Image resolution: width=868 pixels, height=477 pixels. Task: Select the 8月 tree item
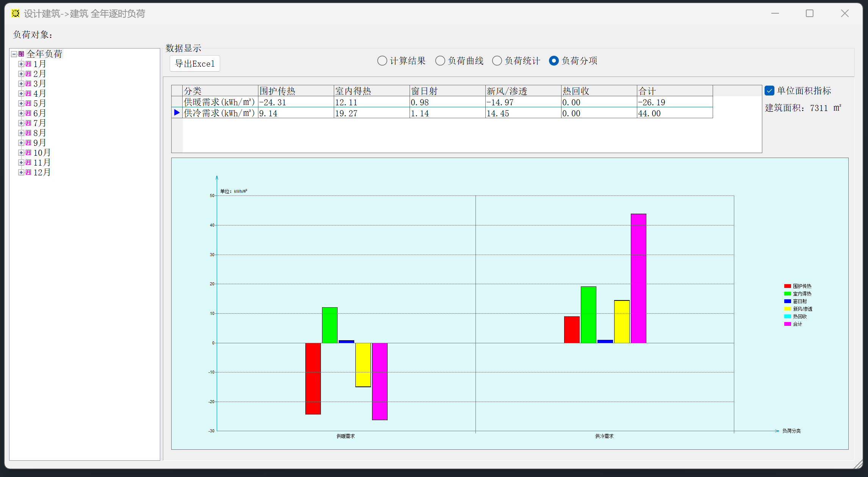coord(40,133)
